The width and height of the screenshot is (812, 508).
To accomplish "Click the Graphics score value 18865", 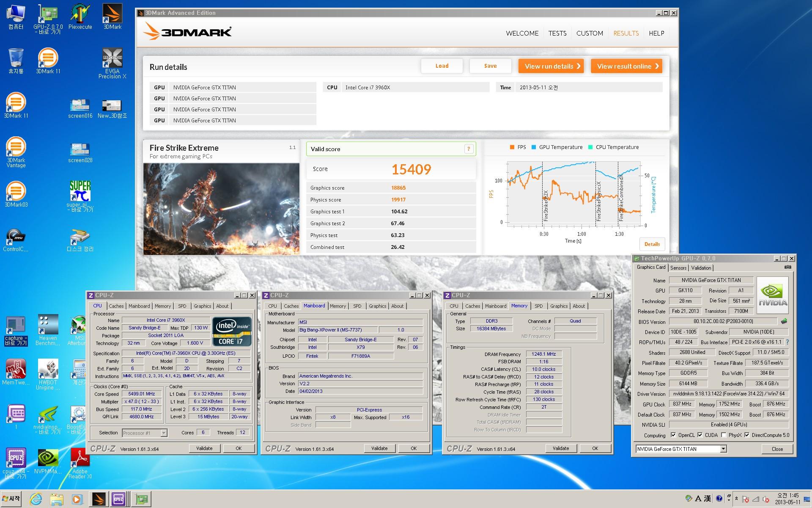I will (x=398, y=188).
